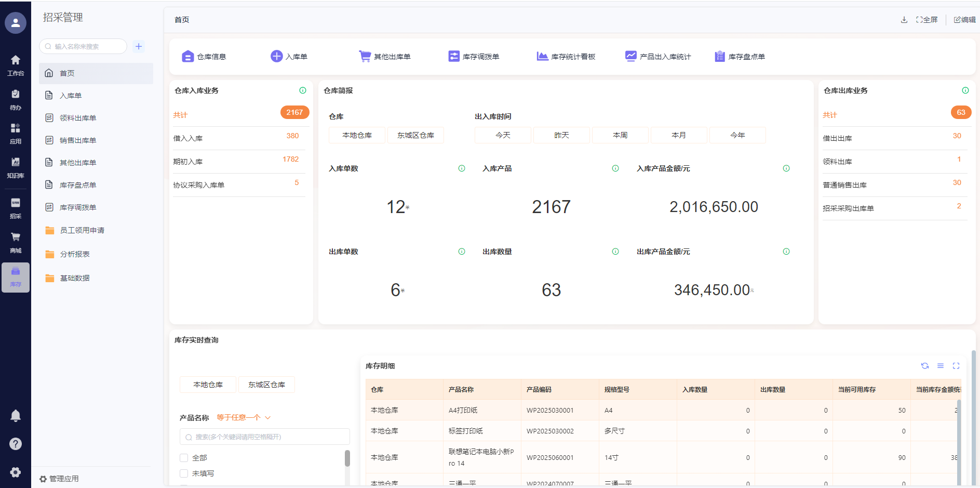Image resolution: width=980 pixels, height=488 pixels.
Task: Open the 等于任意一个 condition dropdown
Action: [x=244, y=418]
